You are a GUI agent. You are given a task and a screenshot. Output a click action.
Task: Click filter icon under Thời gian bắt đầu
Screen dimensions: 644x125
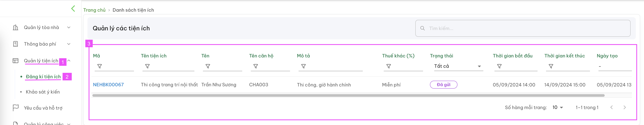(x=499, y=66)
